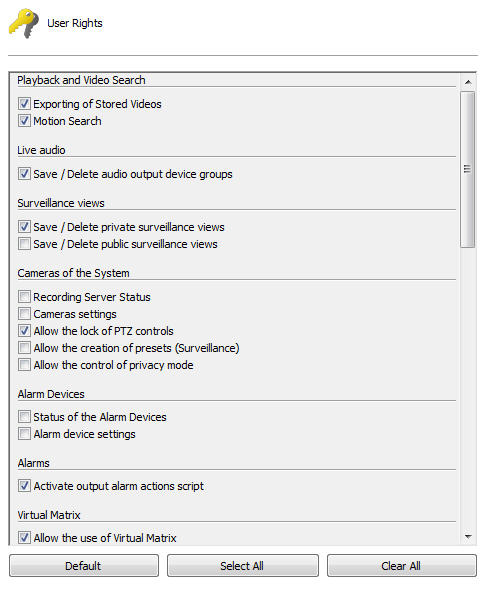Toggle the Motion Search checkbox
485x594 pixels.
click(x=24, y=120)
